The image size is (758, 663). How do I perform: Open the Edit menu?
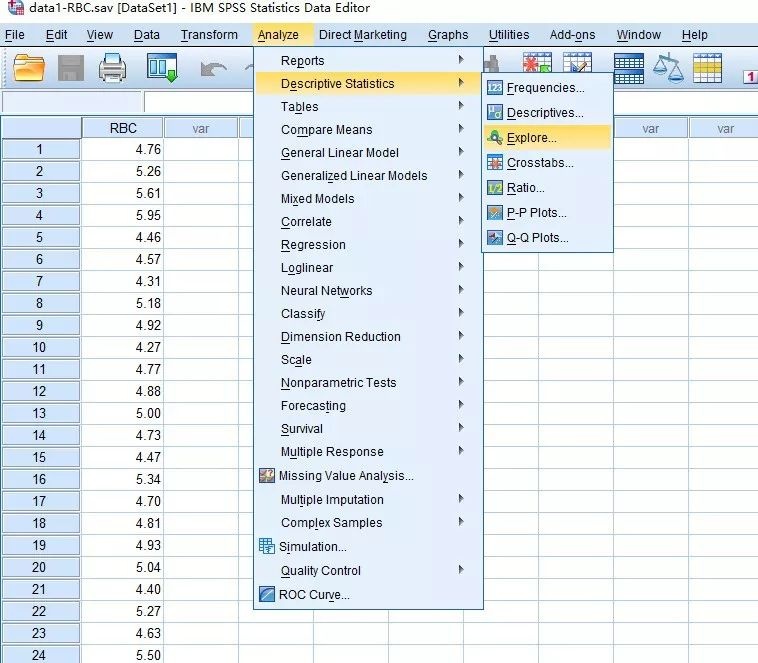(x=56, y=35)
